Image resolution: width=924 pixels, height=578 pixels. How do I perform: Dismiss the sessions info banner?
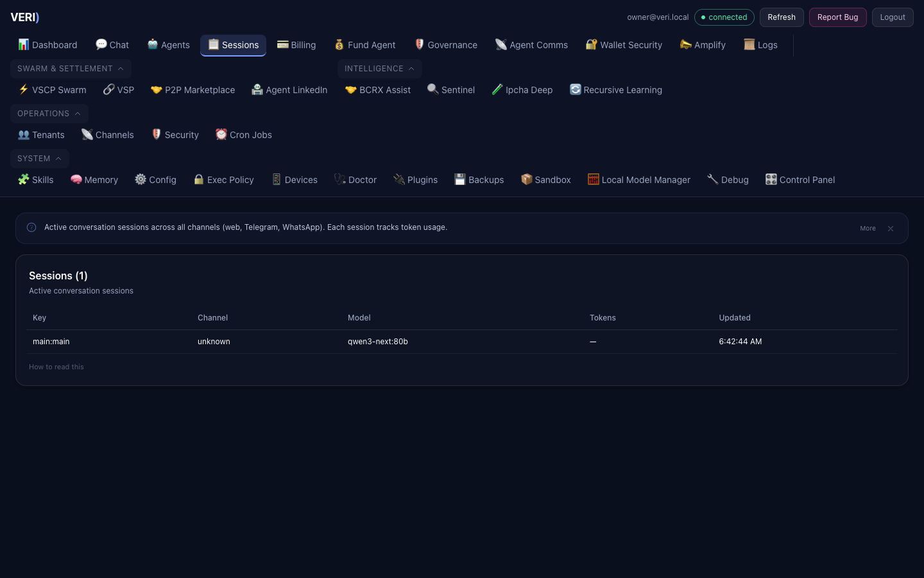pos(891,229)
